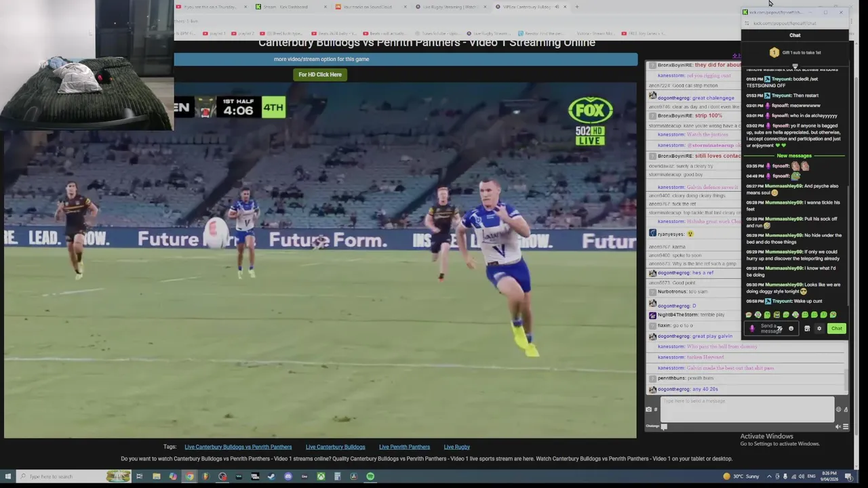
Task: Collapse the gift leaderboard arrow in Kick chat
Action: (795, 65)
